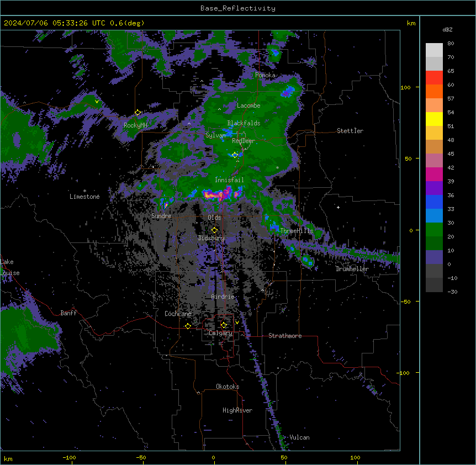Screen dimensions: 476x465
Task: Click the Banff label
Action: [68, 313]
